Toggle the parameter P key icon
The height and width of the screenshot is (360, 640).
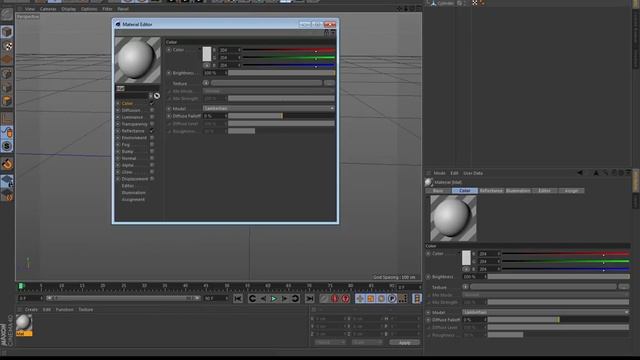[391, 299]
